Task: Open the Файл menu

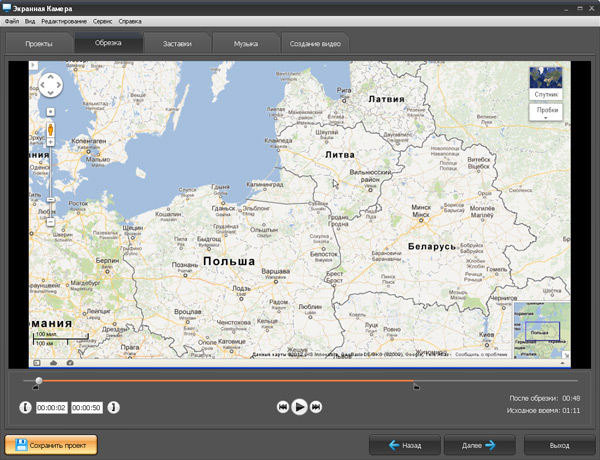Action: pos(12,21)
